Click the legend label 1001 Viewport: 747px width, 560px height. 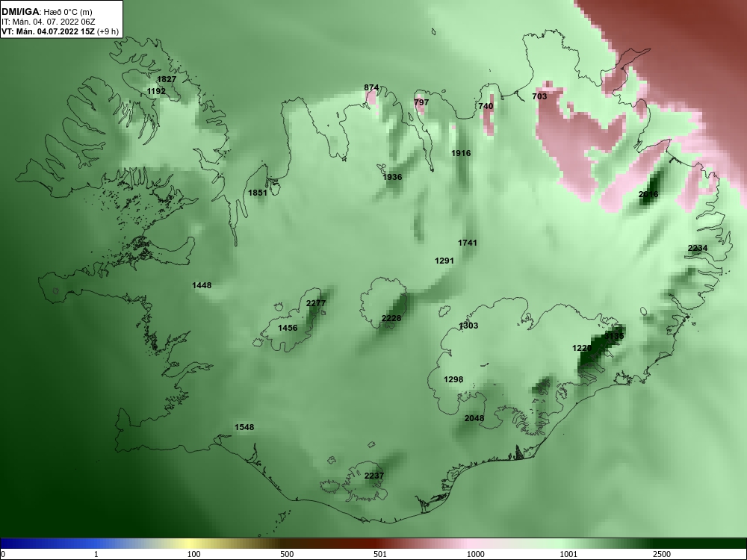(568, 554)
